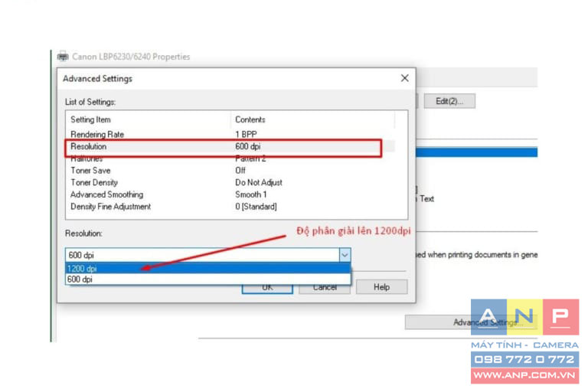Click the 0 [Standard] value
This screenshot has width=588, height=392.
click(x=256, y=206)
